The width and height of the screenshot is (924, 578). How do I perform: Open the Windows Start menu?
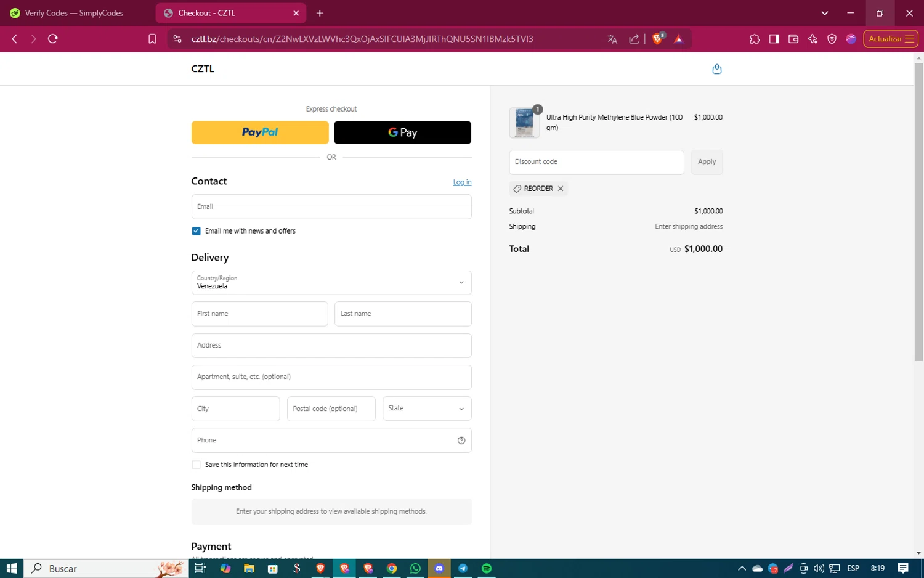12,568
